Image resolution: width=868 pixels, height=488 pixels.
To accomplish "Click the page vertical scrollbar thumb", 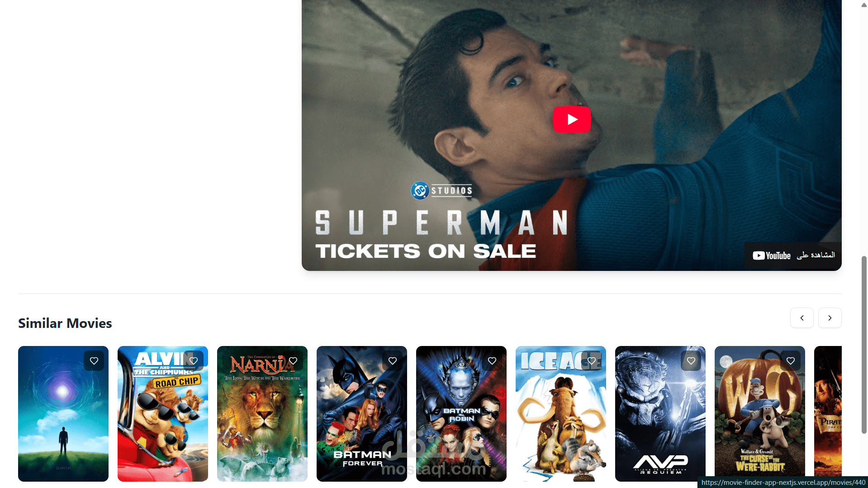I will point(864,345).
